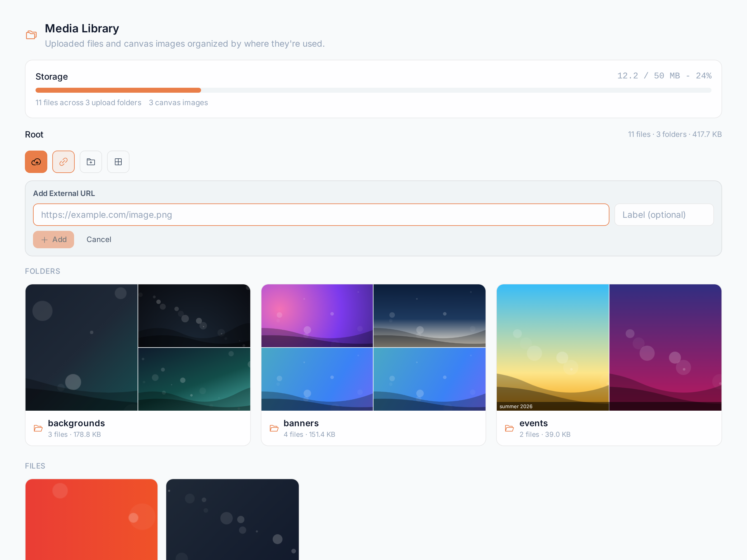This screenshot has width=747, height=560.
Task: Click the folder icon beside events
Action: tap(509, 428)
